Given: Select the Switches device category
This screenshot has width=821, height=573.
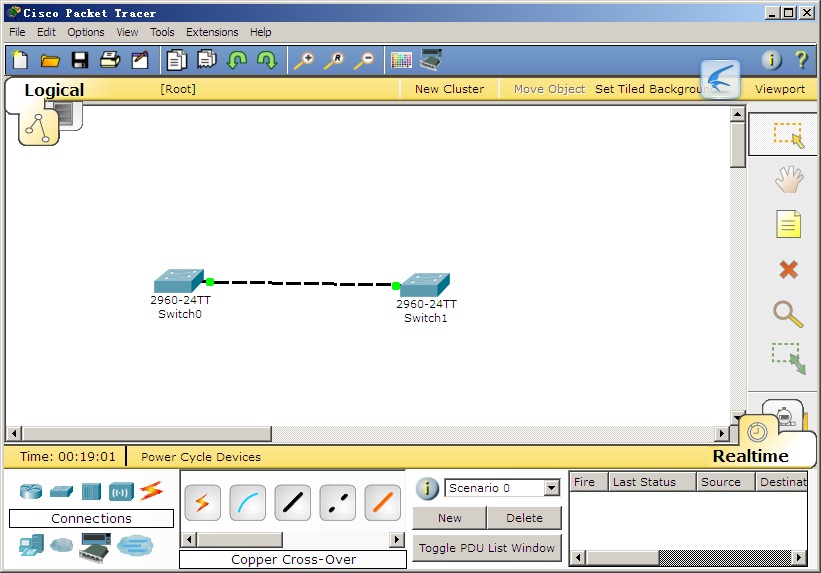Looking at the screenshot, I should coord(61,492).
